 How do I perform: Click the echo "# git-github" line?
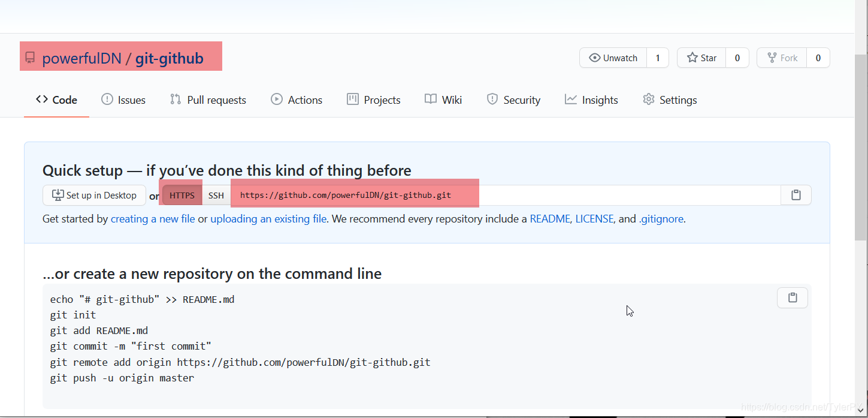(x=142, y=299)
